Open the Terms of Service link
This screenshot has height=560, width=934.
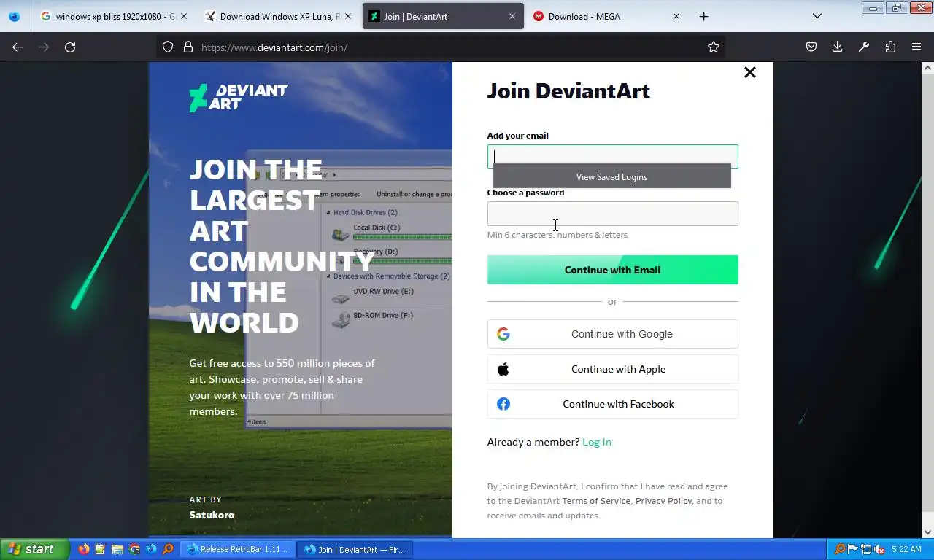pos(596,501)
